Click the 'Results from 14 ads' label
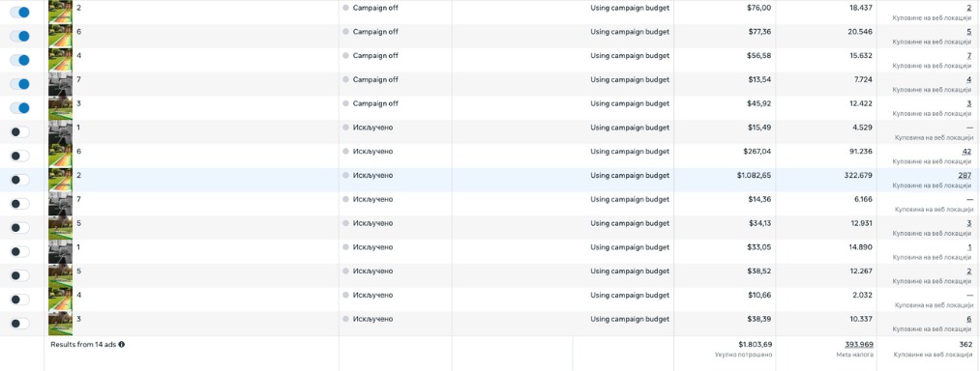The height and width of the screenshot is (371, 980). pyautogui.click(x=83, y=344)
